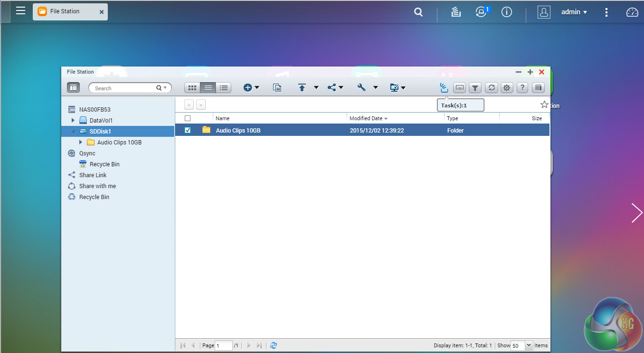This screenshot has height=353, width=644.
Task: Open File Station settings gear icon
Action: [x=507, y=87]
